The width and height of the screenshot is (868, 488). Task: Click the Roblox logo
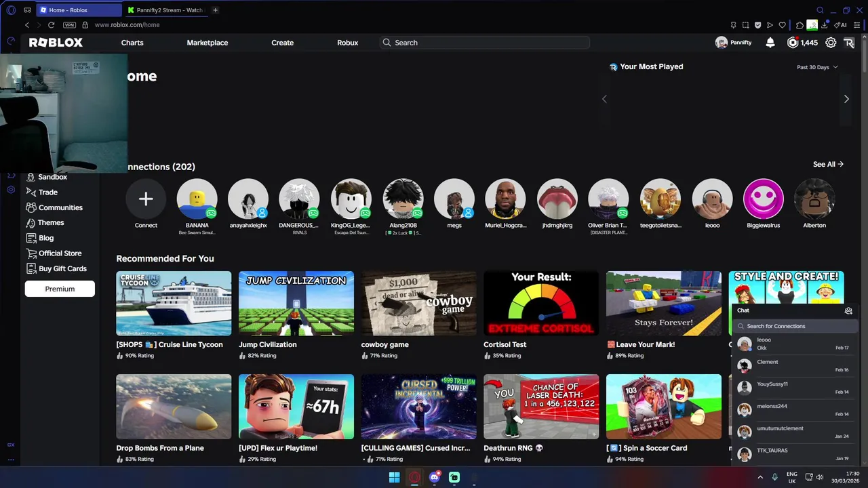coord(56,43)
